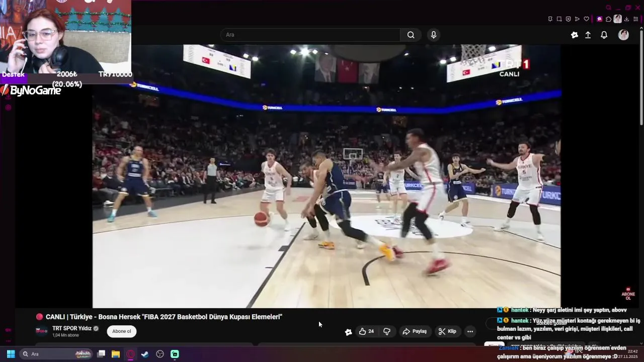Open browser downloads icon
Viewport: 644px width, 362px height.
pos(626,19)
